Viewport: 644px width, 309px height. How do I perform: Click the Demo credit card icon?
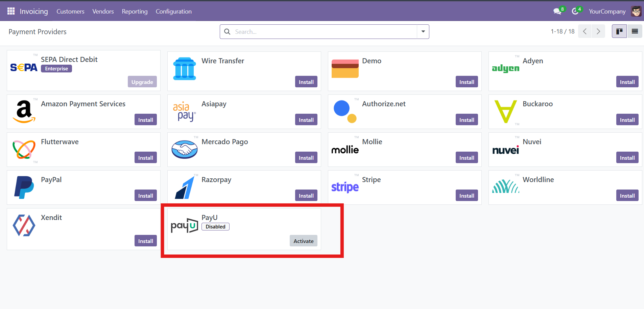[345, 68]
